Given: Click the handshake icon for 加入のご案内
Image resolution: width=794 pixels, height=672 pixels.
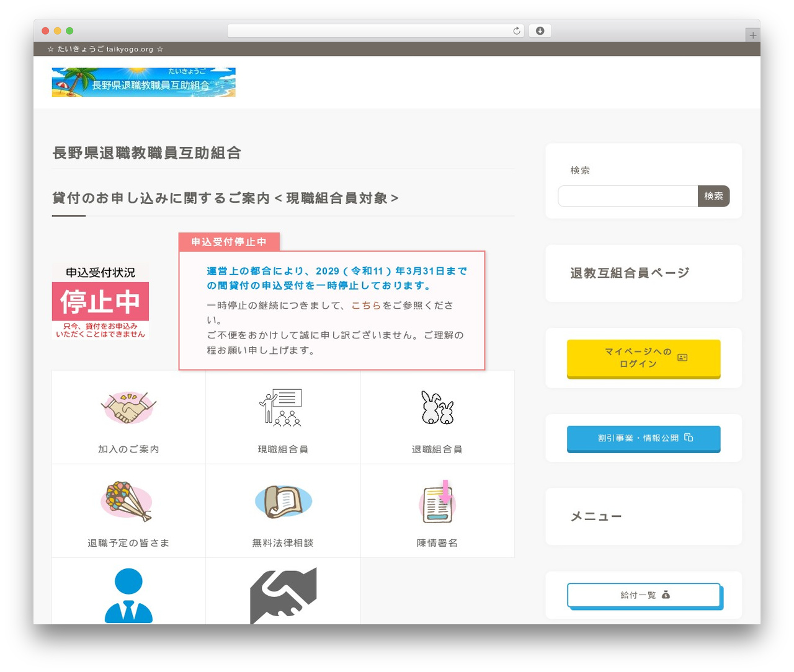Looking at the screenshot, I should 128,408.
